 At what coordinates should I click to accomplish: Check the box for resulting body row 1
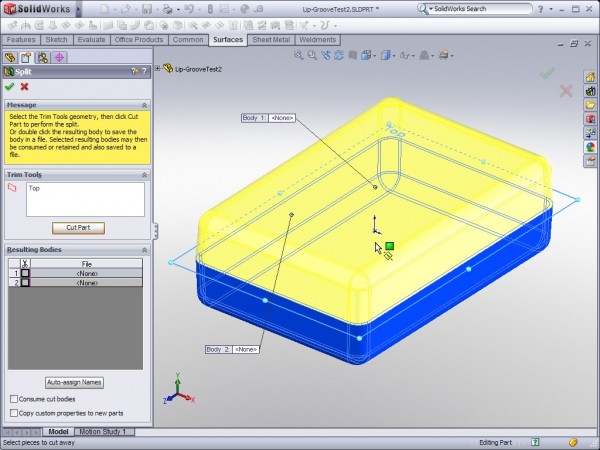click(25, 273)
